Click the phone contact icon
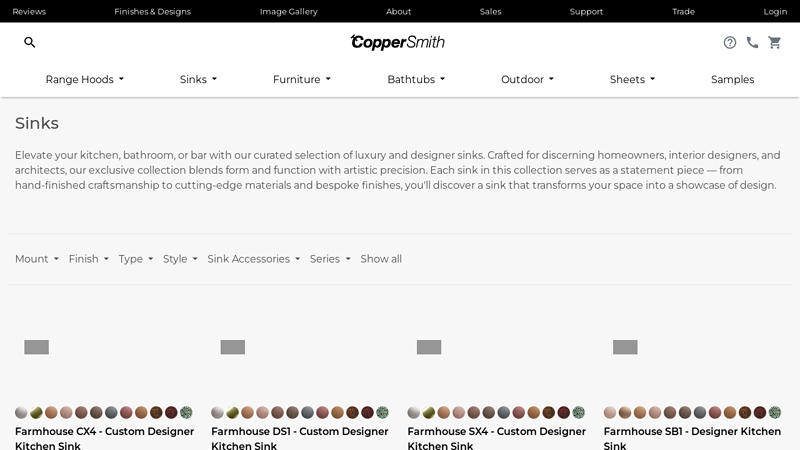 tap(752, 42)
